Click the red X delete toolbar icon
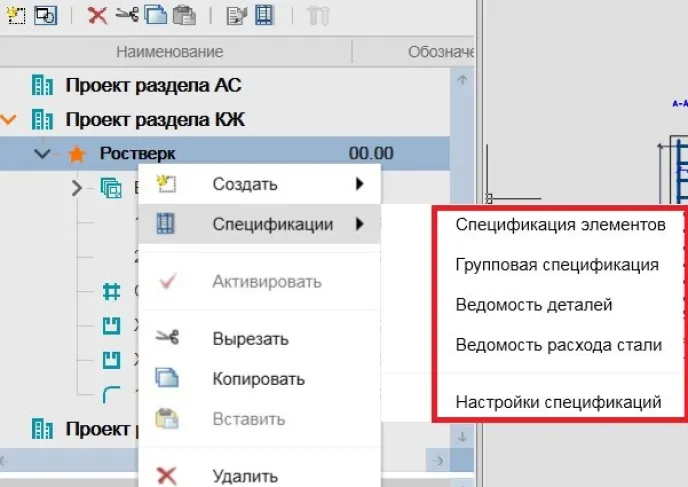 (x=97, y=14)
